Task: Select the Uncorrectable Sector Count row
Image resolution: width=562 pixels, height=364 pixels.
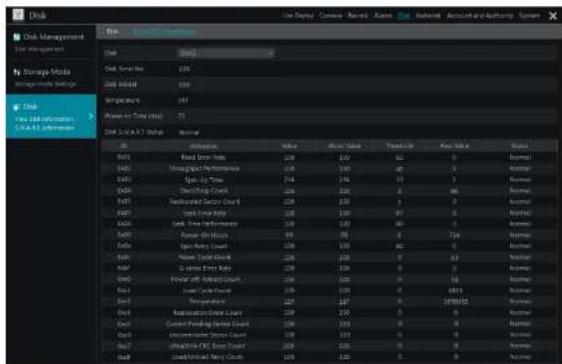Action: [x=329, y=335]
